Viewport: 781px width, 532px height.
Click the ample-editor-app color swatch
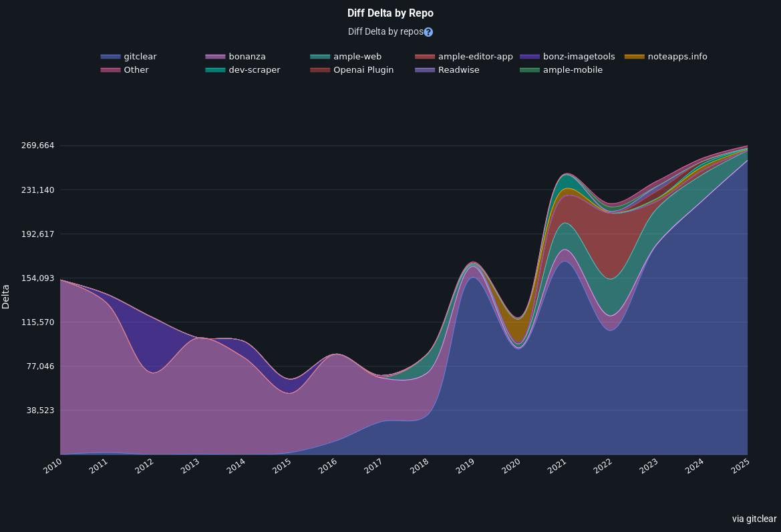click(425, 57)
